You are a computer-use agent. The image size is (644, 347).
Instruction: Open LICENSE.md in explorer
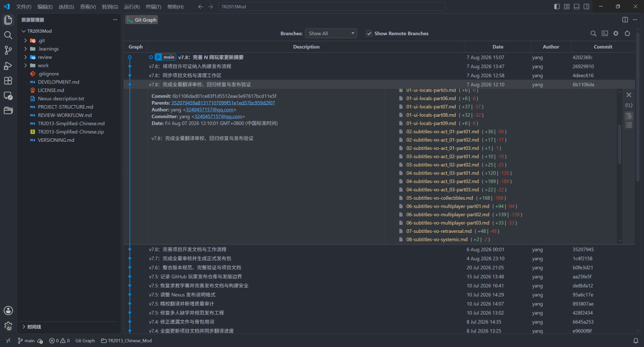click(x=51, y=90)
